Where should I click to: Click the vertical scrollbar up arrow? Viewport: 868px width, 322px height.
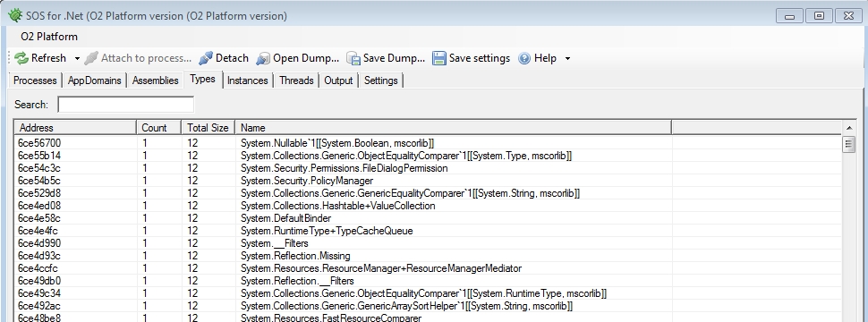point(848,129)
